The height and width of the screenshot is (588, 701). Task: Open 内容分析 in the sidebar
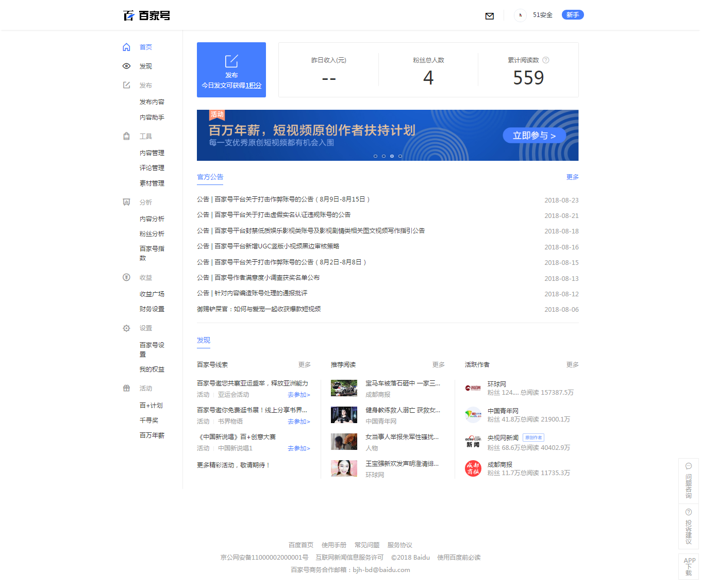[152, 219]
